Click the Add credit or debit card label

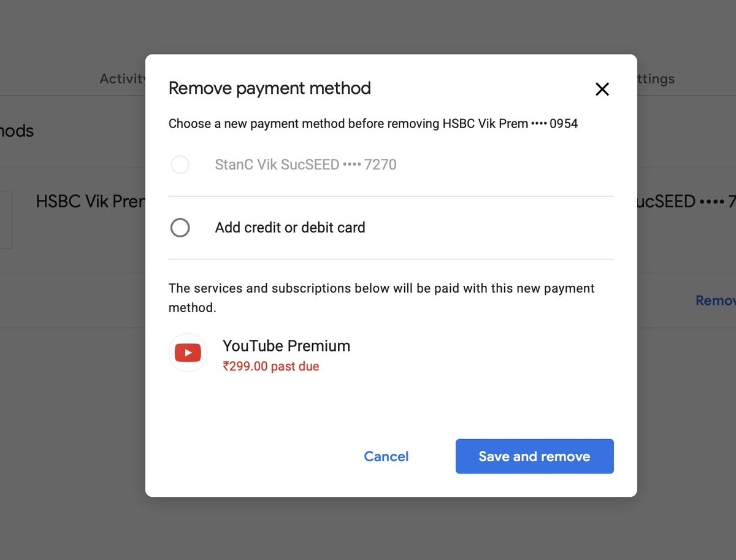290,228
